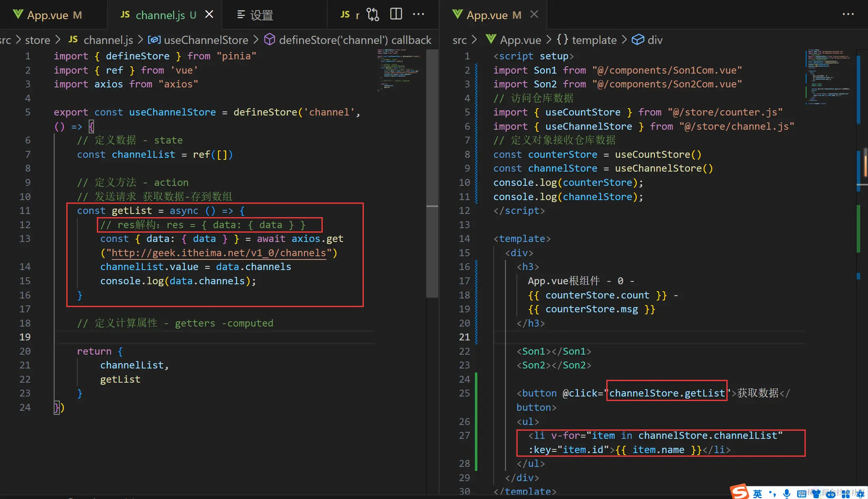Viewport: 868px width, 499px height.
Task: Click 'getList' in the async function definition
Action: (132, 211)
